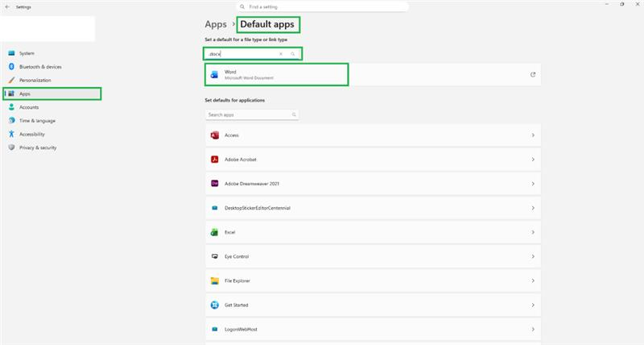Click the Adobe Dreamweaver 2021 icon

214,184
